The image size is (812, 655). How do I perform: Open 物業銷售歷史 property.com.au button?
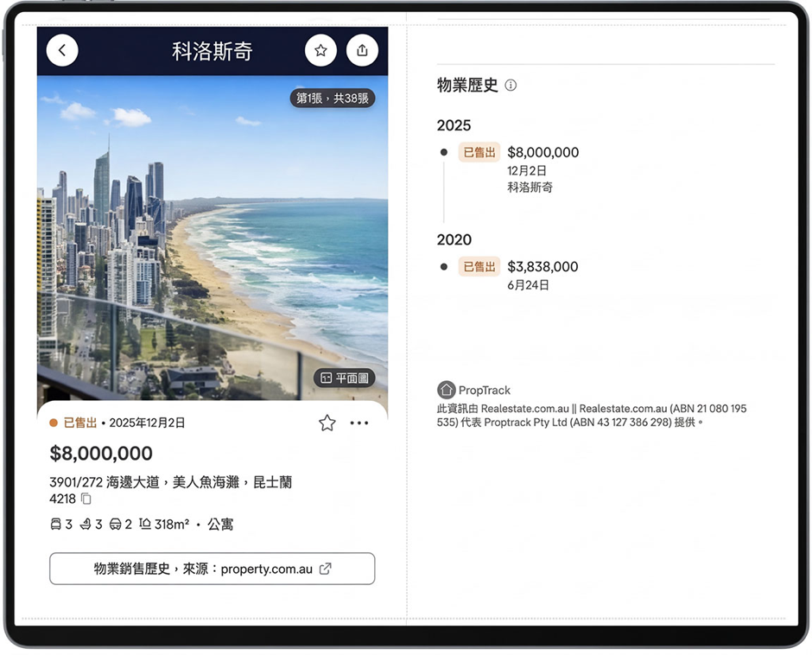tap(212, 569)
